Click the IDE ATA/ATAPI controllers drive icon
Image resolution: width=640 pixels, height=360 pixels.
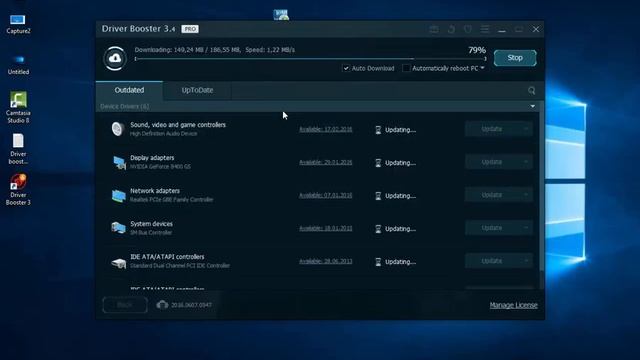click(x=118, y=262)
